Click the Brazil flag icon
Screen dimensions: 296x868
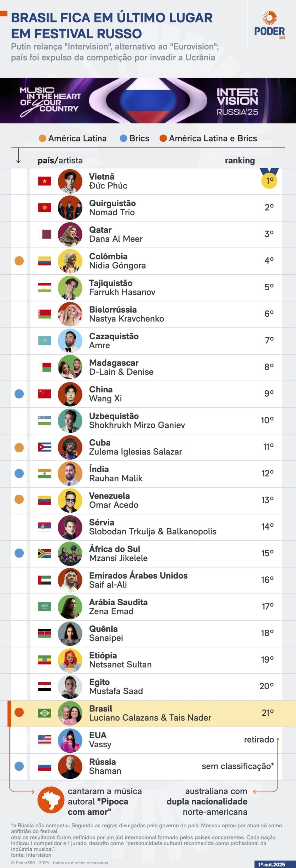point(44,713)
